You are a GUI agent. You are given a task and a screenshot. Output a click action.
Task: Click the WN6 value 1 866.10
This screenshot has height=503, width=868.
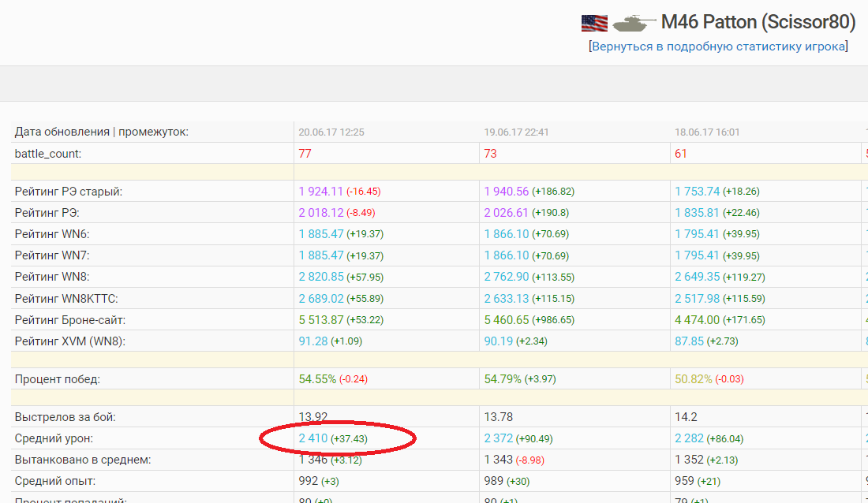click(x=507, y=234)
